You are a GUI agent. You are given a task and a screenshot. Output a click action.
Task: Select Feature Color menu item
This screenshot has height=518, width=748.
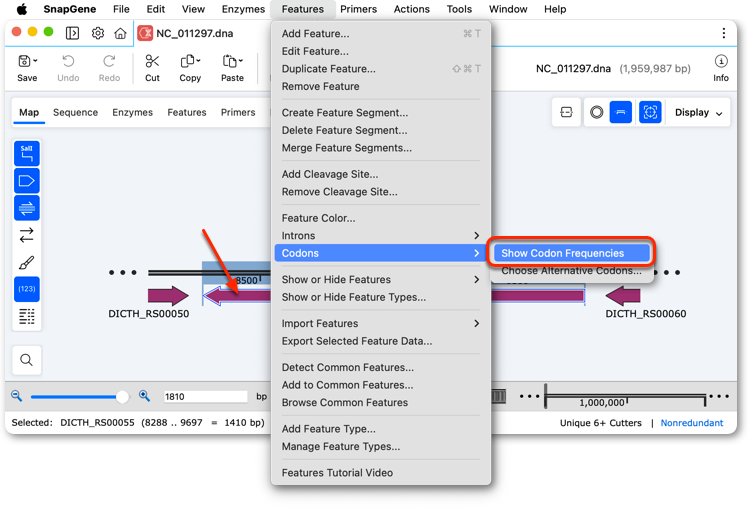pyautogui.click(x=380, y=218)
